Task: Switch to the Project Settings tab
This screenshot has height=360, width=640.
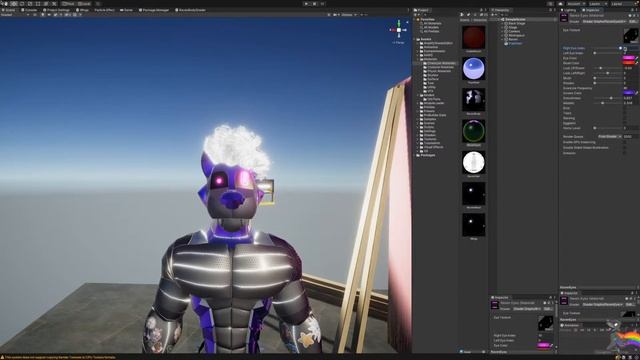Action: click(x=56, y=10)
